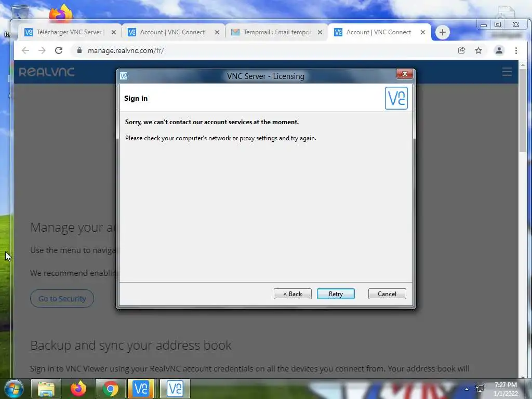Click the Chrome taskbar icon
The height and width of the screenshot is (399, 532).
111,389
